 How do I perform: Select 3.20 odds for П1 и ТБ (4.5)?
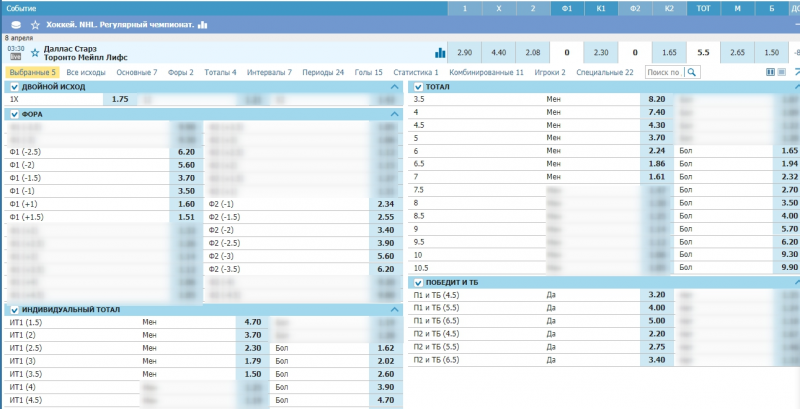656,295
